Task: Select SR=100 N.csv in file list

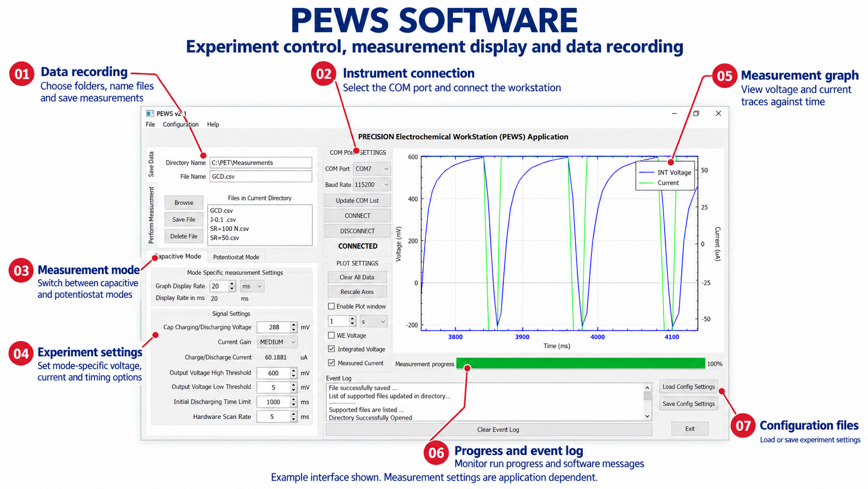Action: 229,229
